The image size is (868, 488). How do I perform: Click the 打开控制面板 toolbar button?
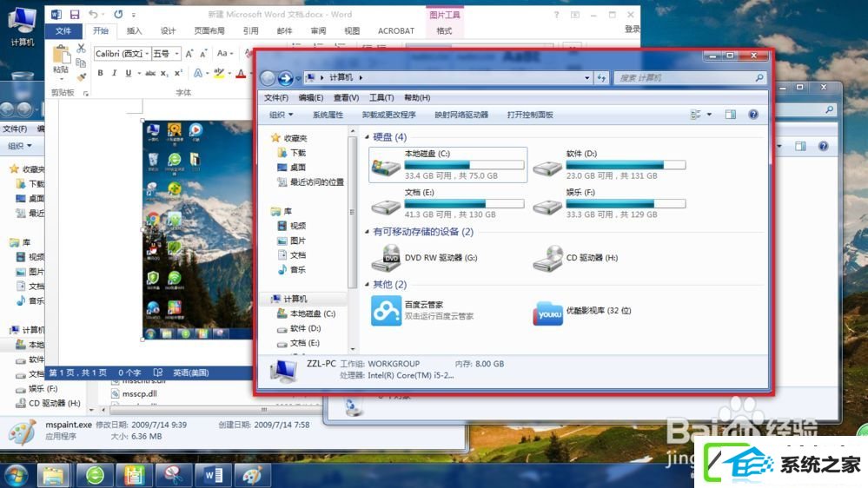(530, 115)
